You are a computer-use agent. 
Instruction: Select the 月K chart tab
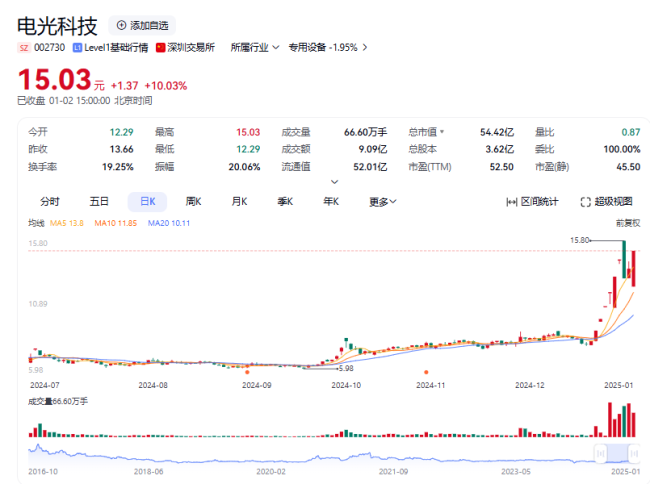click(x=239, y=202)
